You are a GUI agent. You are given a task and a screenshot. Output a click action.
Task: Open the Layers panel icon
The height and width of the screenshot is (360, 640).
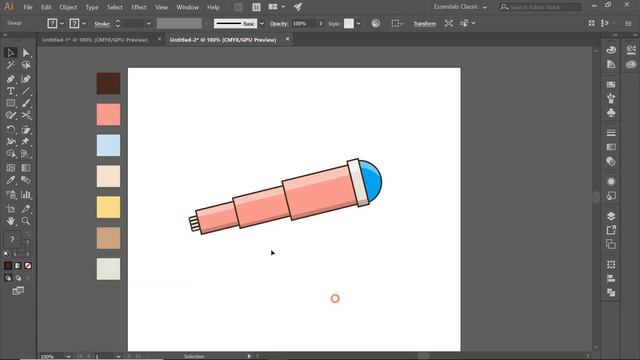click(611, 216)
